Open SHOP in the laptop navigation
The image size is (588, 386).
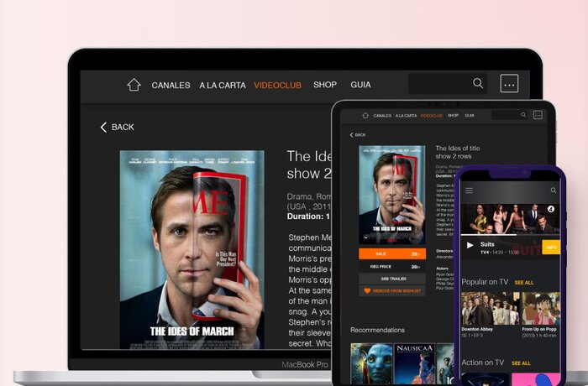[x=325, y=85]
